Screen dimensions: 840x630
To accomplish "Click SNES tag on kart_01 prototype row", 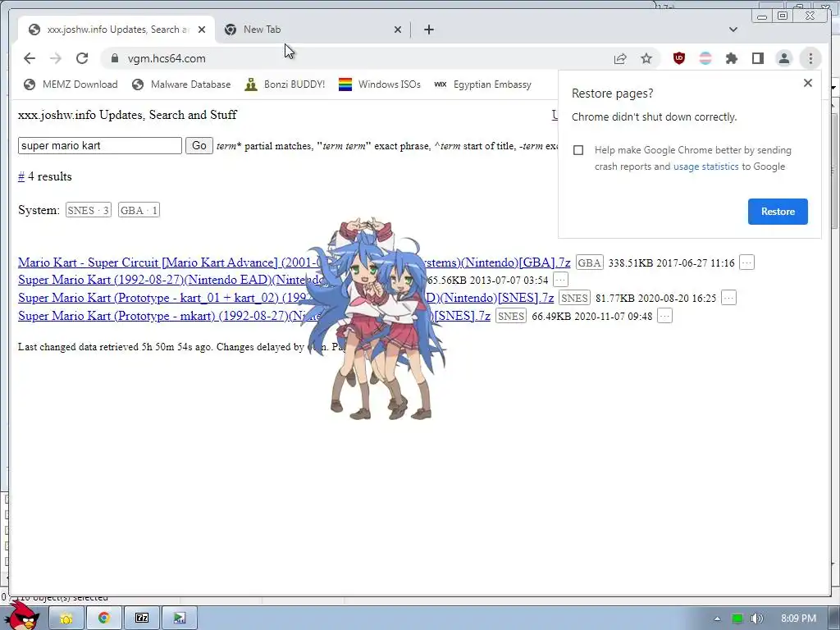I will 574,298.
